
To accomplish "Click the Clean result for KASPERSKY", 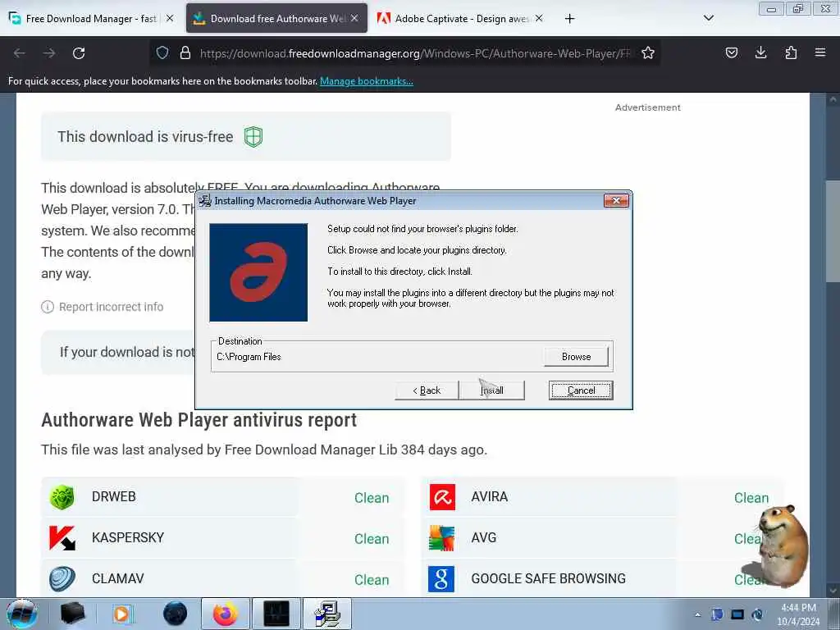I will (372, 538).
